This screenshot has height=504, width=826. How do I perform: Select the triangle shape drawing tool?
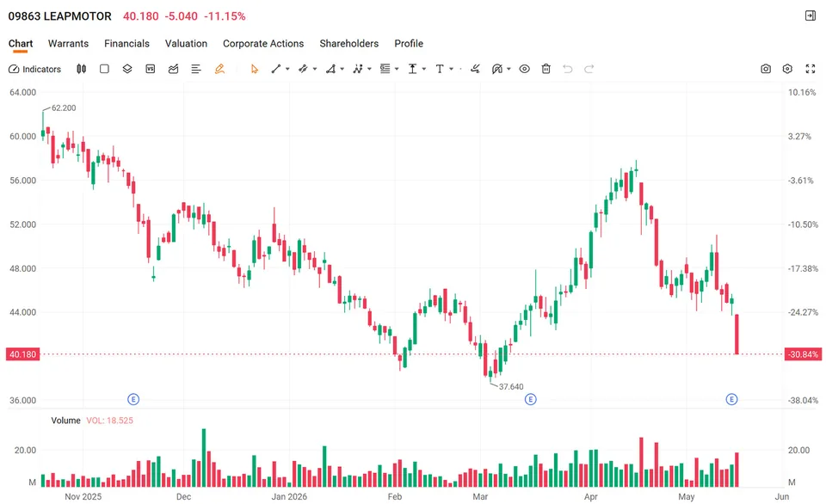click(x=330, y=69)
